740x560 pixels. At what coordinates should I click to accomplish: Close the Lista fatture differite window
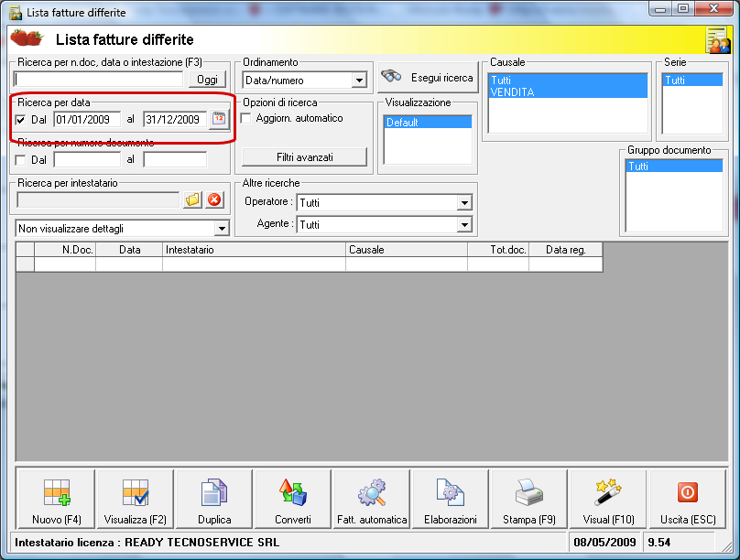[713, 9]
